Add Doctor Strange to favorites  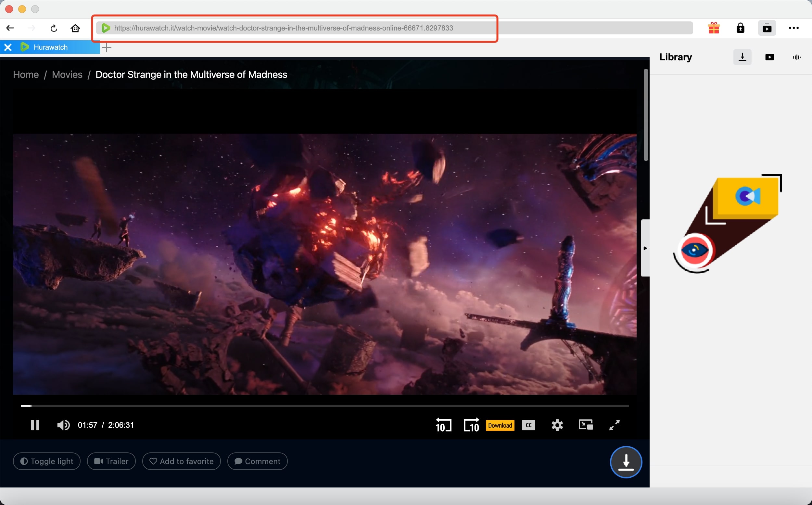[181, 461]
